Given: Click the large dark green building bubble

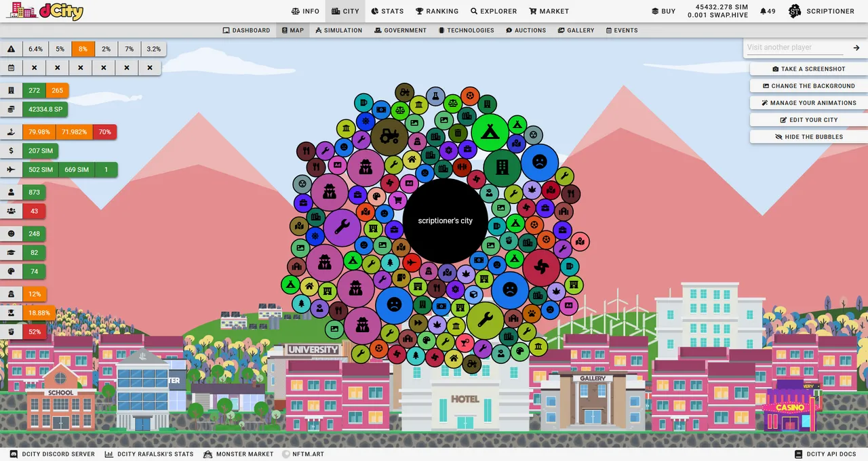Looking at the screenshot, I should (x=502, y=167).
